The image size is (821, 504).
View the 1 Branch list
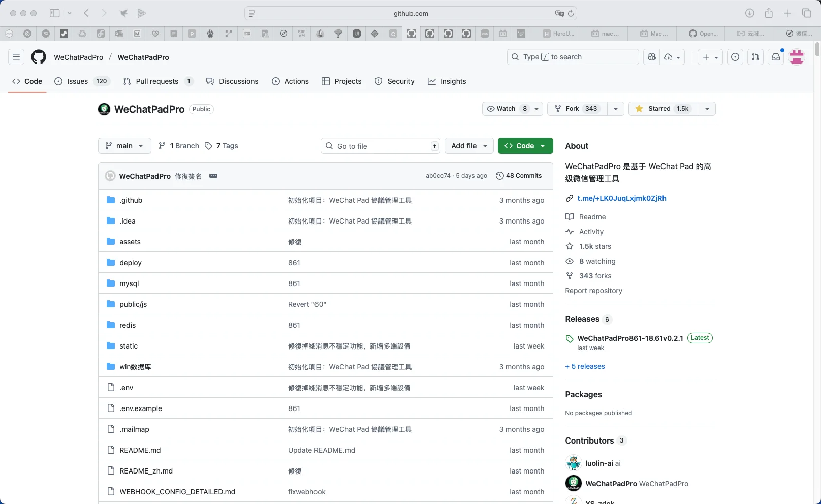tap(179, 146)
